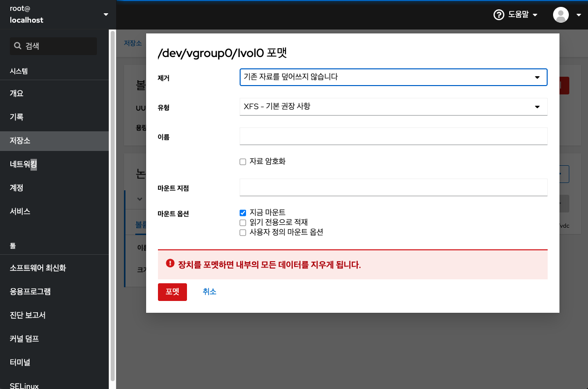Click the help question mark icon
588x389 pixels.
tap(499, 15)
